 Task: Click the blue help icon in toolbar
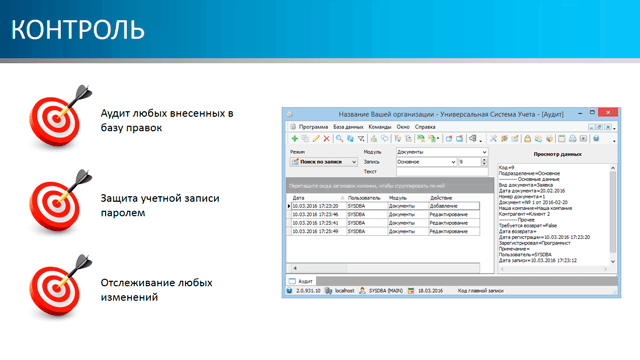click(596, 139)
